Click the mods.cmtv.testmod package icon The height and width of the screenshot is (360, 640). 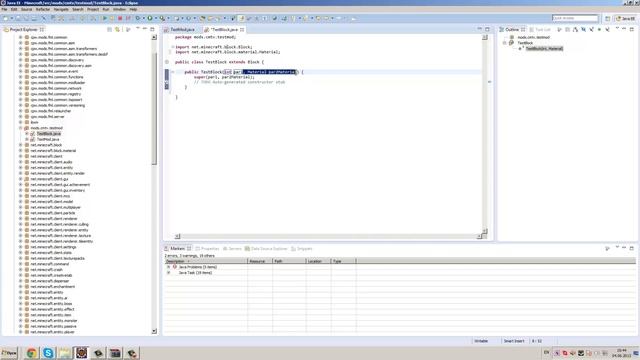click(27, 128)
